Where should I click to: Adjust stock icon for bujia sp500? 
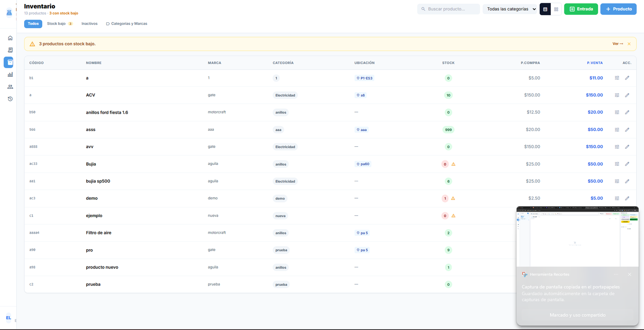(617, 181)
